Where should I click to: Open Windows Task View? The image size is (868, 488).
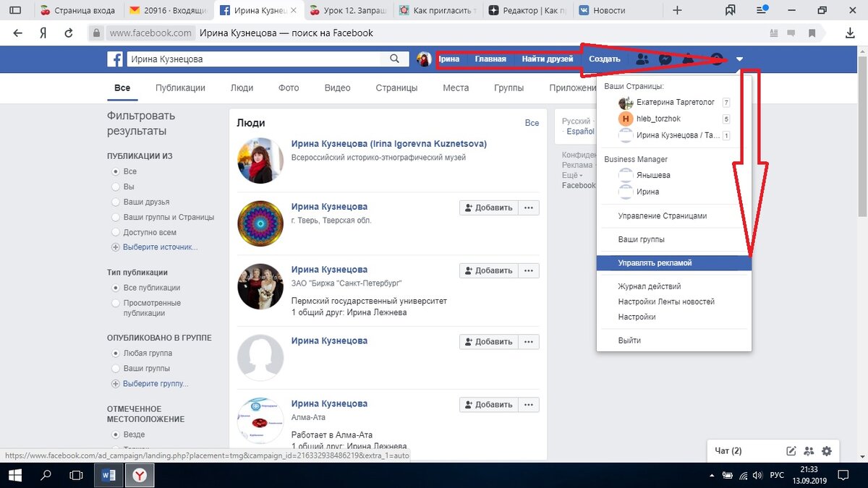(75, 475)
